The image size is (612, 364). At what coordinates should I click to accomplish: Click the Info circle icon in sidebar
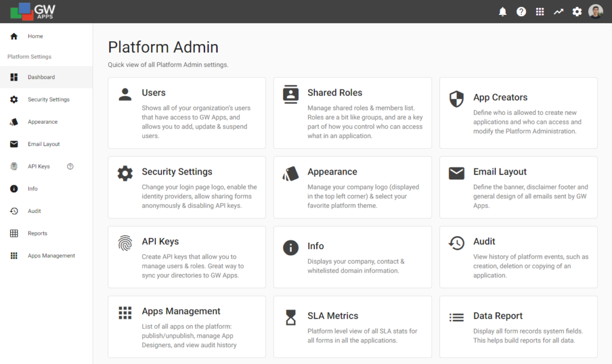14,189
